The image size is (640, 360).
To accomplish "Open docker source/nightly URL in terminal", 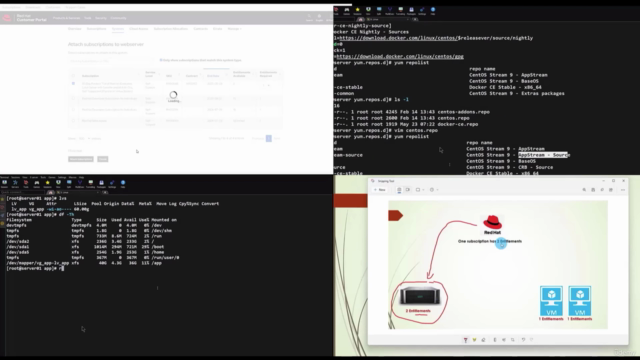I will tap(436, 38).
